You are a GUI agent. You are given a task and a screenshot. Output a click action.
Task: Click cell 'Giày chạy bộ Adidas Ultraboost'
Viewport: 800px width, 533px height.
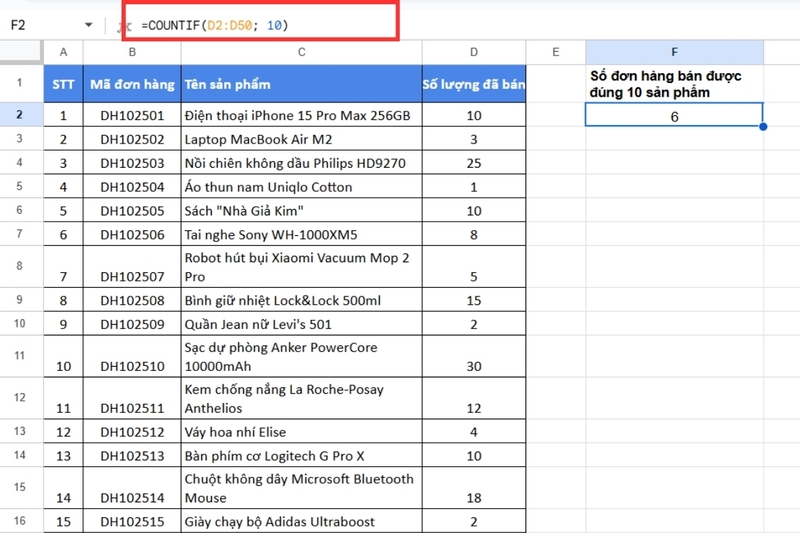[302, 521]
